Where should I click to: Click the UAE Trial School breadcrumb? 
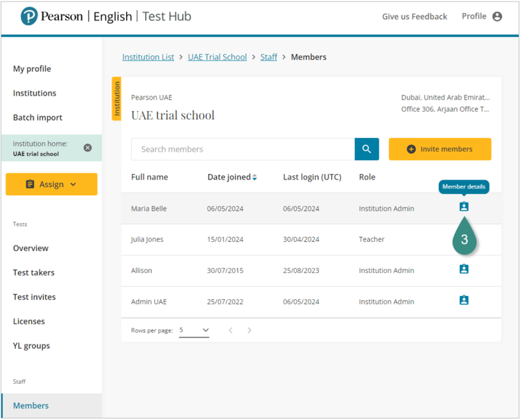pos(217,57)
